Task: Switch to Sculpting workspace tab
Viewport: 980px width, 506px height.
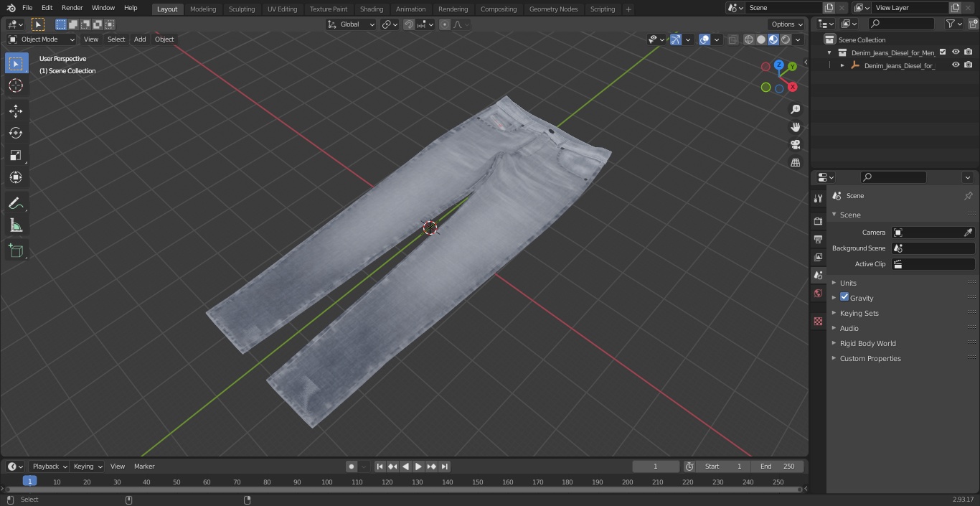Action: pos(242,9)
